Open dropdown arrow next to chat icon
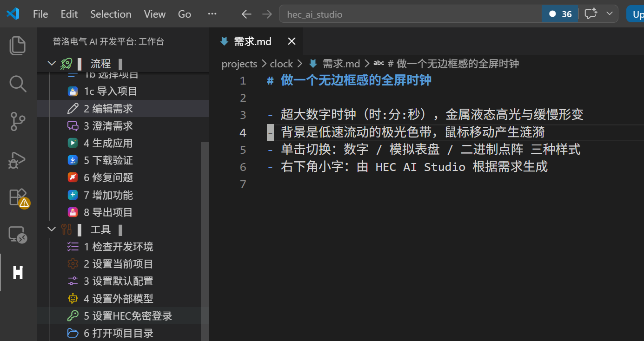The height and width of the screenshot is (341, 644). (x=610, y=14)
